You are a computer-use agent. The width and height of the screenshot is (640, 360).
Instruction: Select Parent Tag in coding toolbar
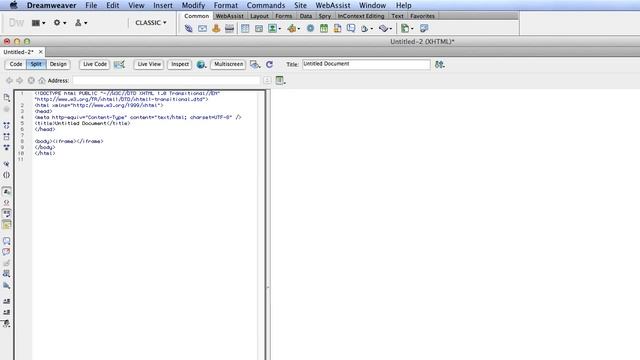pyautogui.click(x=7, y=164)
